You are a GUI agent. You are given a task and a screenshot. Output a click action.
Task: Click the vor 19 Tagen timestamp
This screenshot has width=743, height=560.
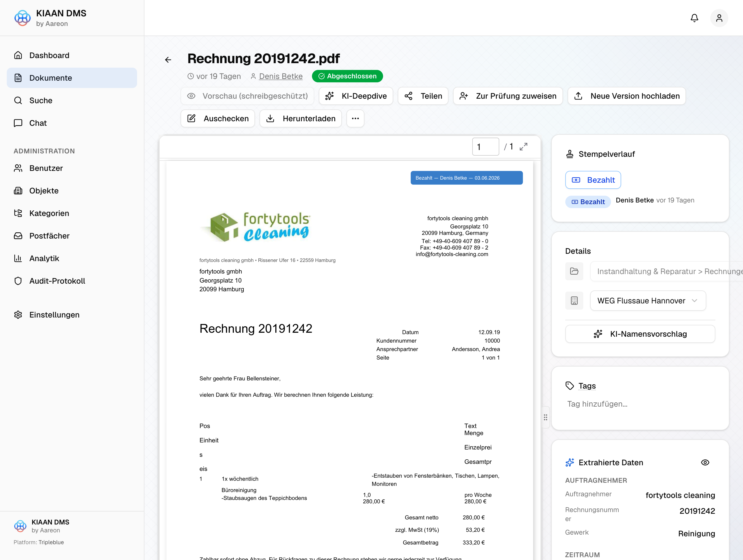tap(214, 76)
